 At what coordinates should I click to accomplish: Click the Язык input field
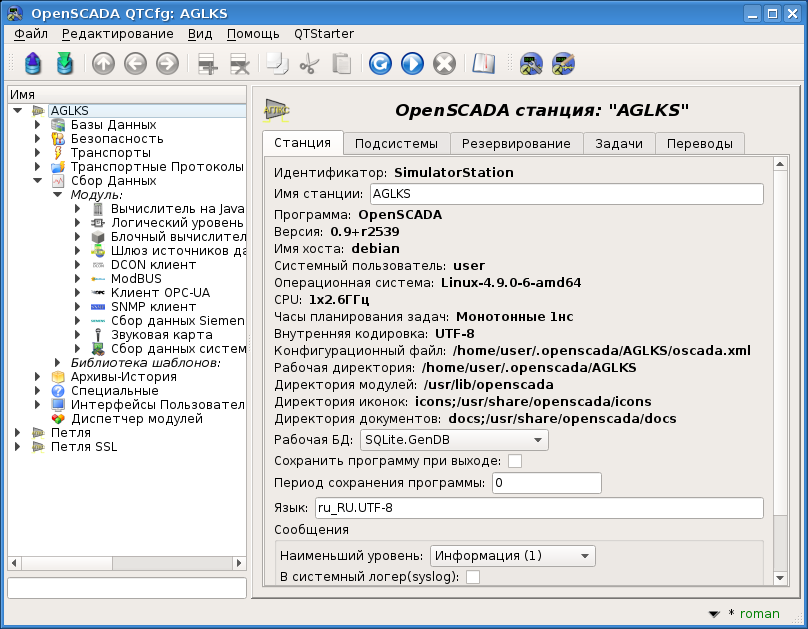pyautogui.click(x=539, y=508)
